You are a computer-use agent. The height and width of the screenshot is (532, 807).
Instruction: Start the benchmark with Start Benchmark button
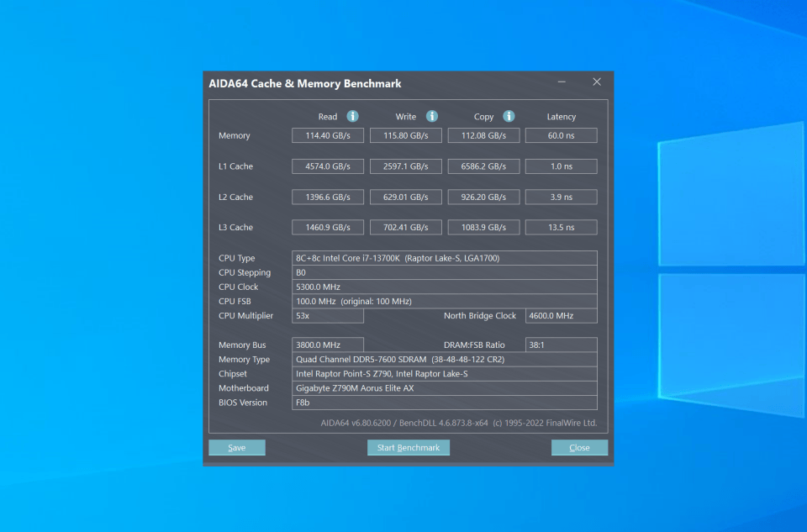(x=409, y=448)
